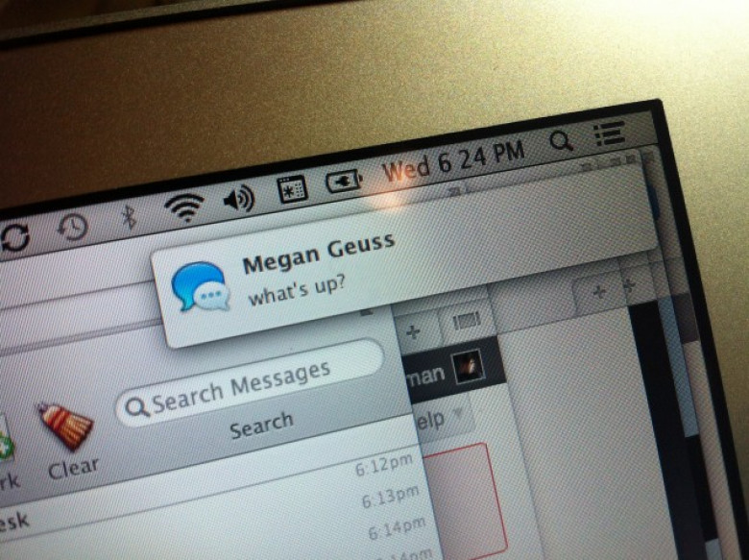Open the Wi-Fi menu icon
Screen dimensions: 749x560
click(184, 207)
